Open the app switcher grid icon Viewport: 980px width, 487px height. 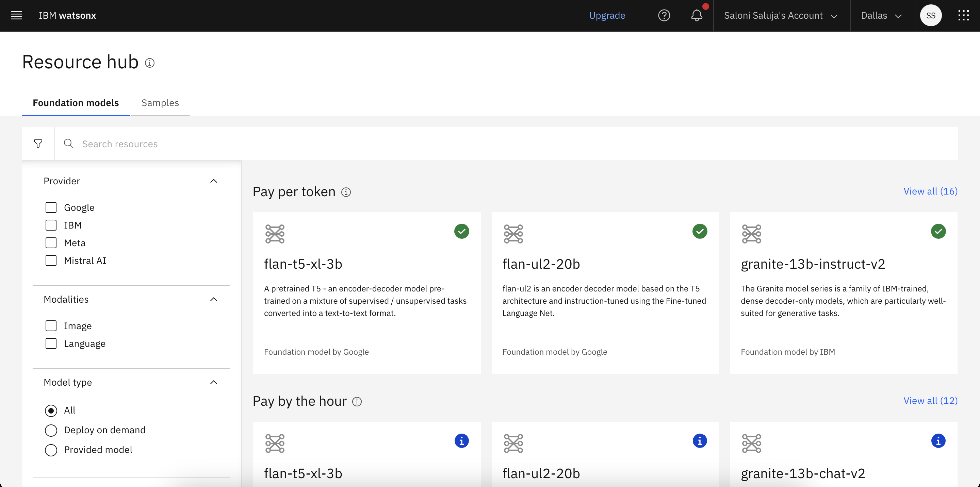pos(963,16)
